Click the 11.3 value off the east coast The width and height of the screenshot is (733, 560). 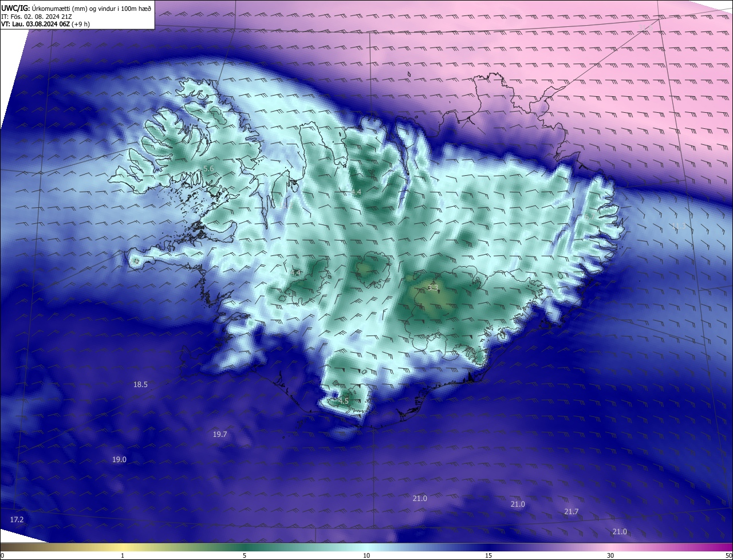pyautogui.click(x=679, y=226)
